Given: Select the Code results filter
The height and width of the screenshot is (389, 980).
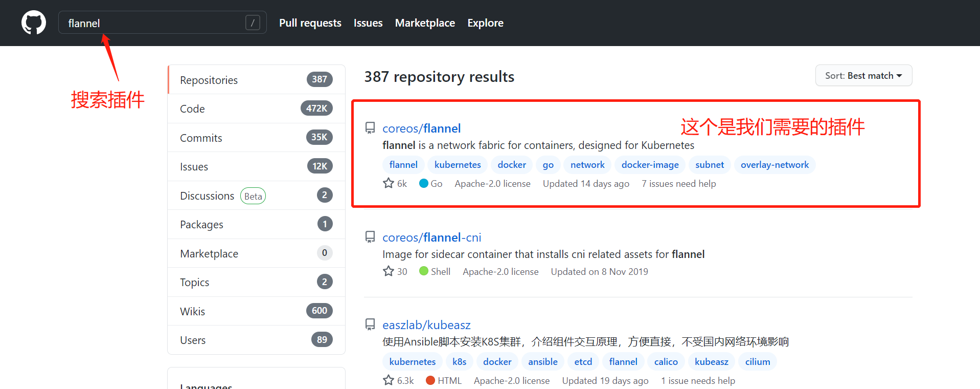Looking at the screenshot, I should coord(256,109).
